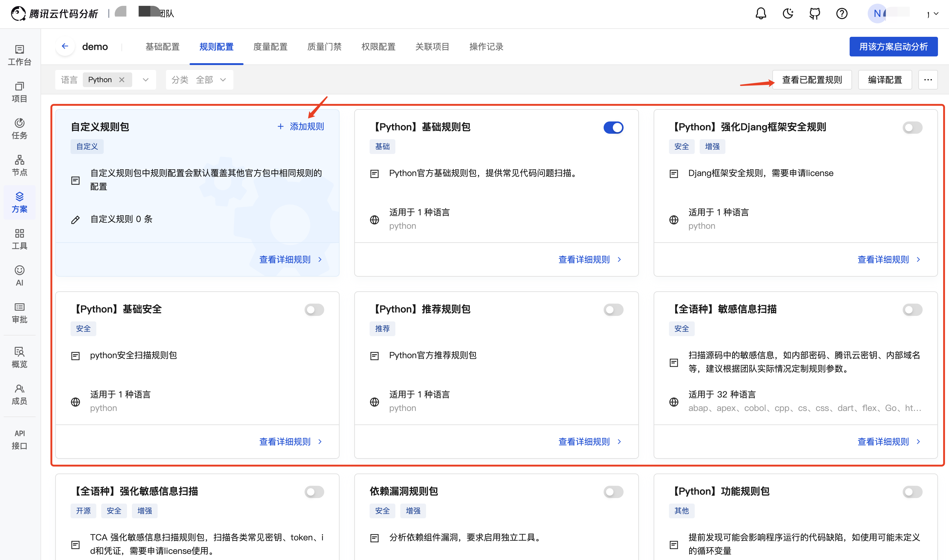The height and width of the screenshot is (560, 949).
Task: Open 概览 in sidebar
Action: (x=20, y=357)
